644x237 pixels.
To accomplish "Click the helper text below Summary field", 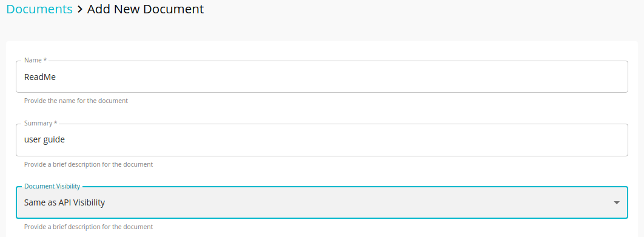I will 89,164.
